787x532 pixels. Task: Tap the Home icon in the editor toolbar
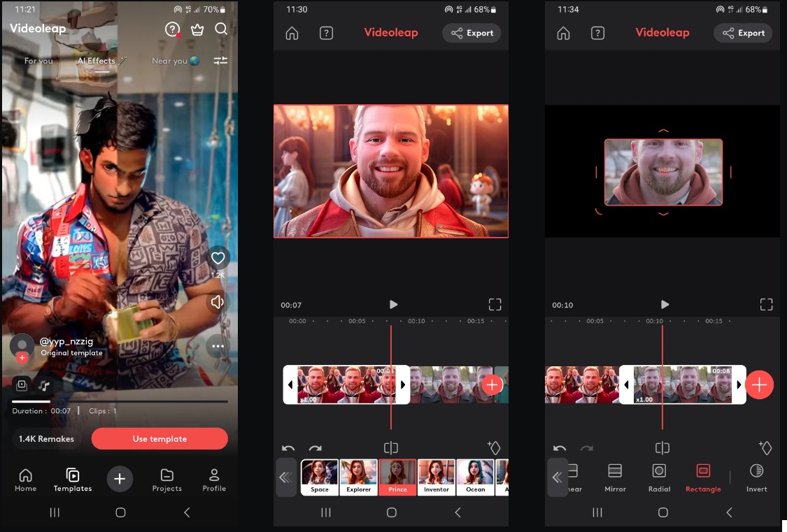(x=292, y=32)
